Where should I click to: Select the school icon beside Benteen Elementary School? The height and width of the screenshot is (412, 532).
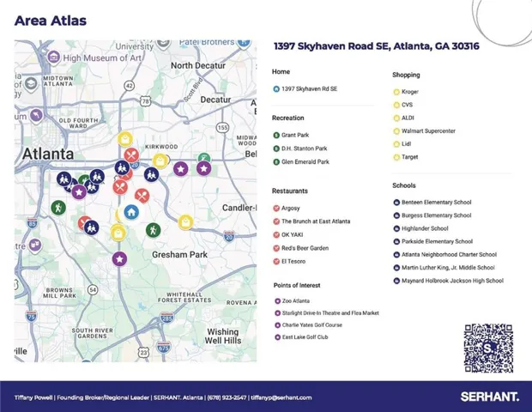point(396,203)
